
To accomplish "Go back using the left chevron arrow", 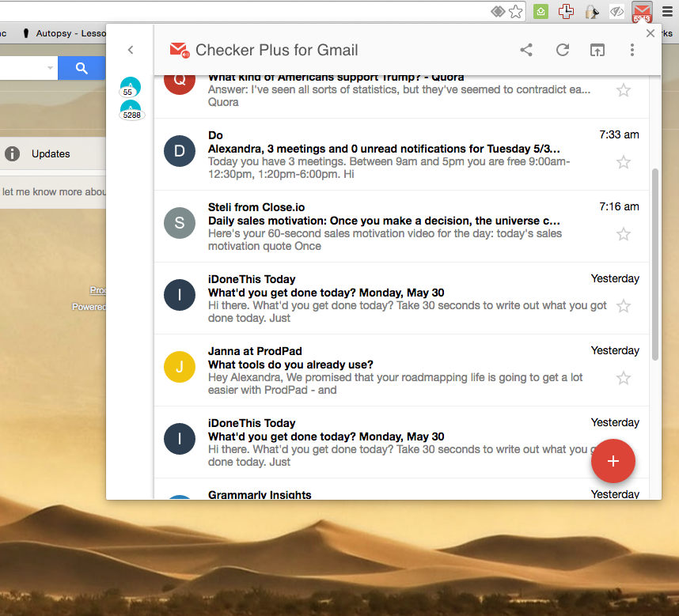I will pyautogui.click(x=131, y=50).
